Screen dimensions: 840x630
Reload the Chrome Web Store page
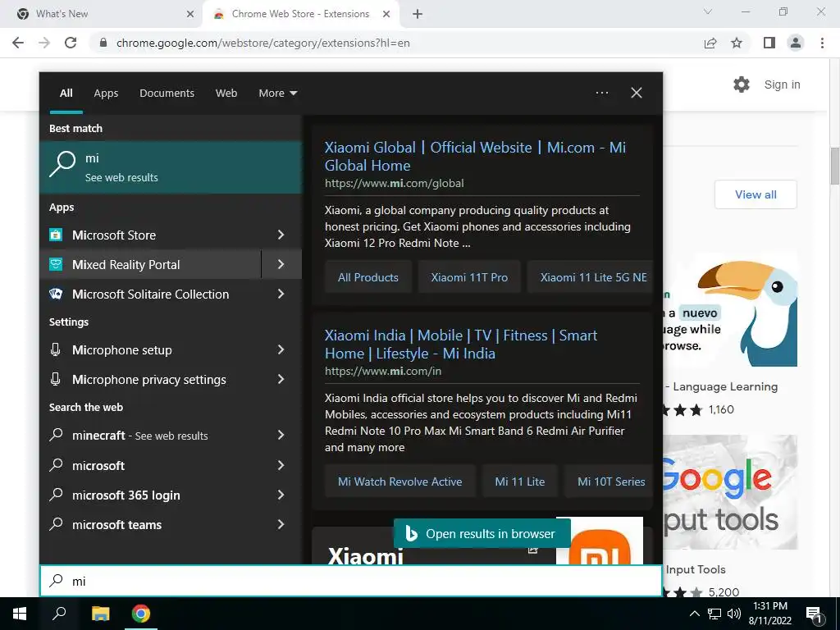pos(71,43)
